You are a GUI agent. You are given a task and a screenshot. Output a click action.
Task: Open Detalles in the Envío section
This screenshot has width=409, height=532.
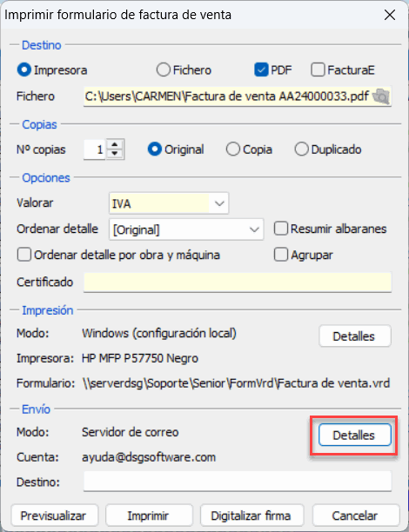pos(355,435)
